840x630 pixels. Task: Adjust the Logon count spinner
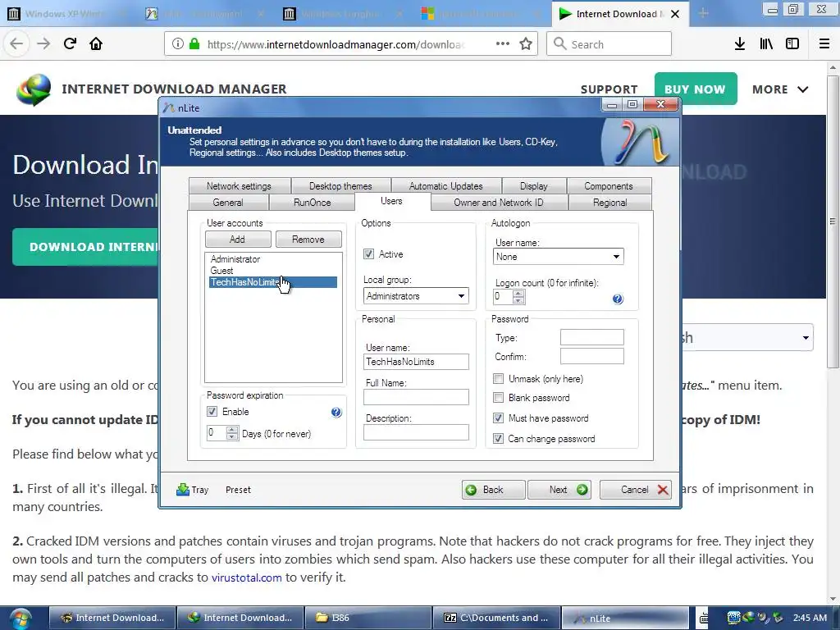coord(518,296)
